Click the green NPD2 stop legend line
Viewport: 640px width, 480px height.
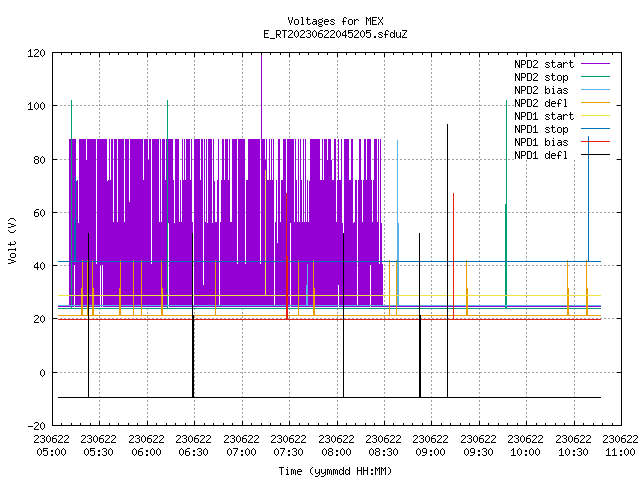[x=595, y=76]
